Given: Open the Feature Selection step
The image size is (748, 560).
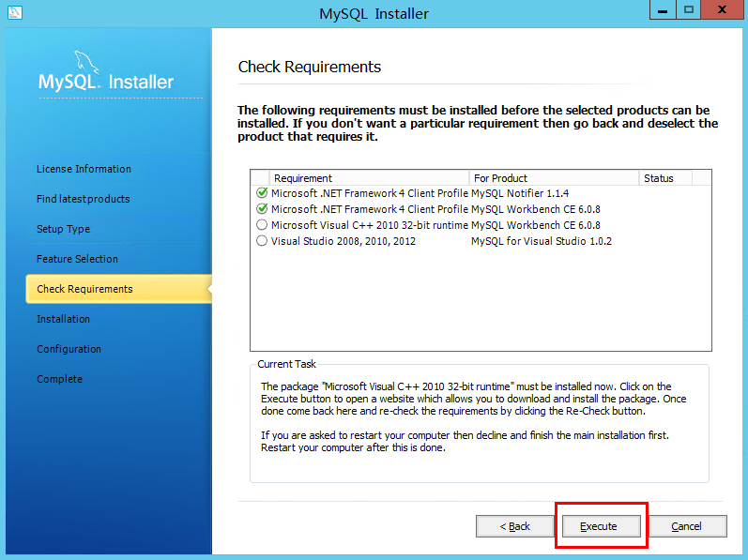Looking at the screenshot, I should tap(77, 259).
